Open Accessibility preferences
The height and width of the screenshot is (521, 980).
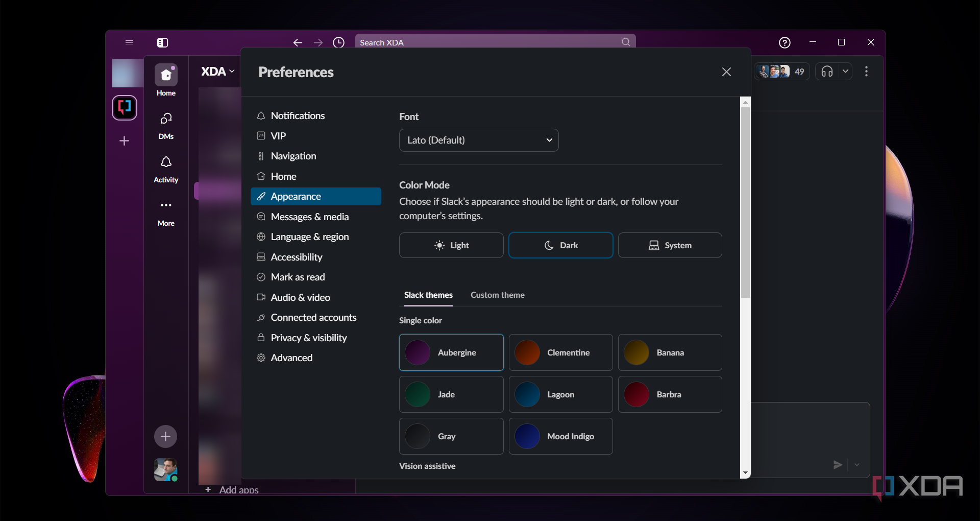pyautogui.click(x=316, y=257)
